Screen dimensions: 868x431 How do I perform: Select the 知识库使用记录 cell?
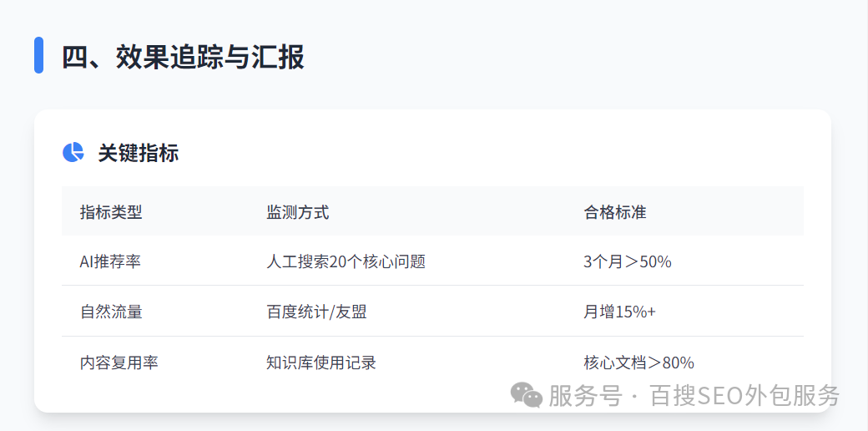click(x=321, y=363)
